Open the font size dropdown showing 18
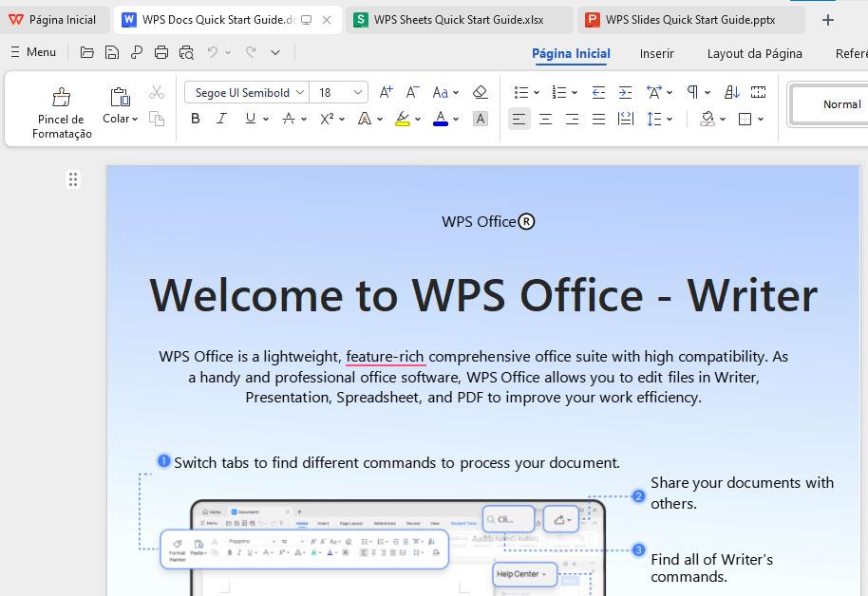 (358, 92)
